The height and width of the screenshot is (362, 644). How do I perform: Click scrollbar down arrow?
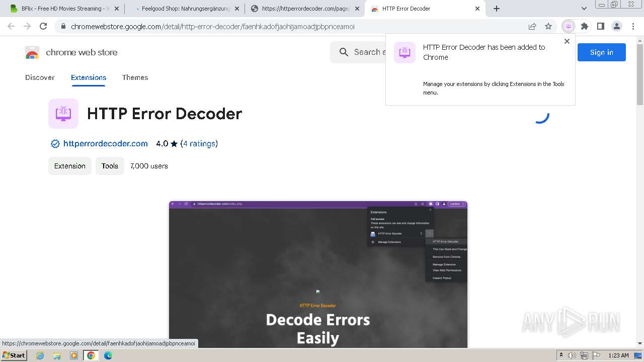click(x=640, y=343)
